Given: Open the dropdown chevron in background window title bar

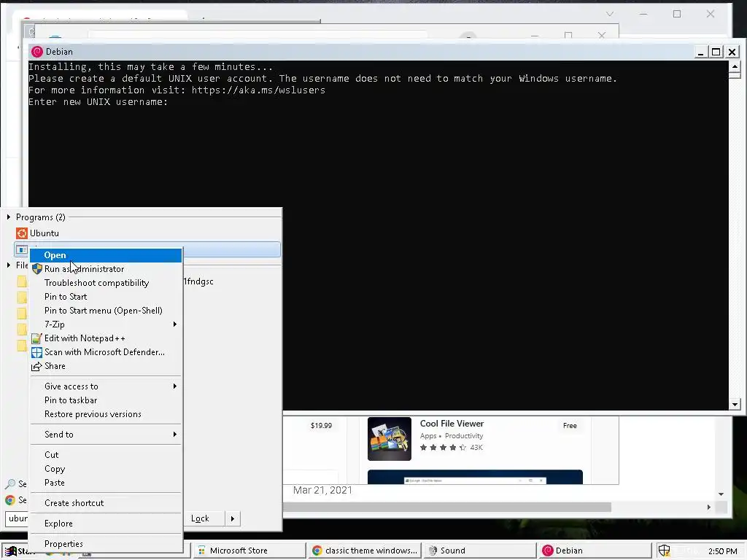Looking at the screenshot, I should coord(610,14).
